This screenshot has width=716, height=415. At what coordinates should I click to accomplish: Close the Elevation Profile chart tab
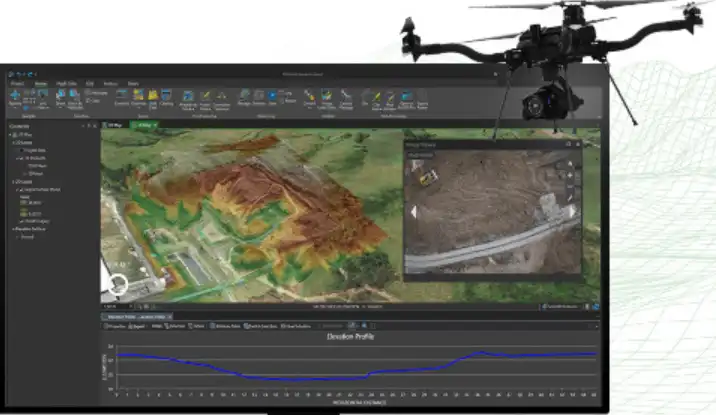pyautogui.click(x=169, y=316)
